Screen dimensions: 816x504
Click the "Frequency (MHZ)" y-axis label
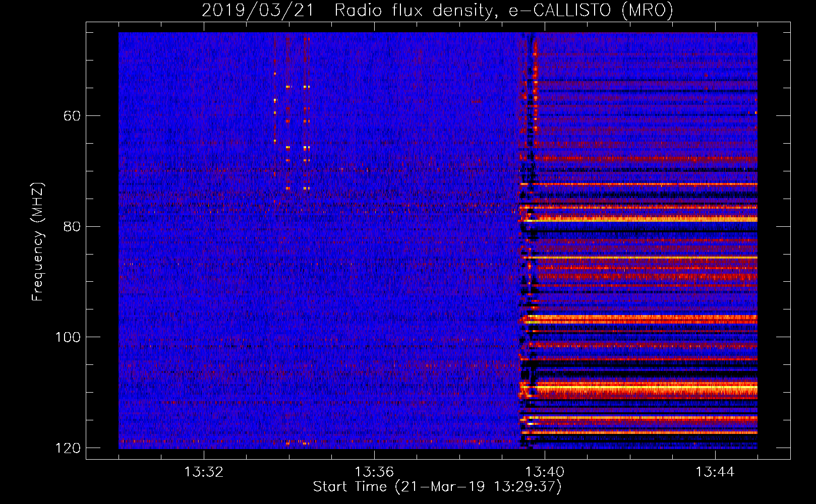click(x=38, y=241)
